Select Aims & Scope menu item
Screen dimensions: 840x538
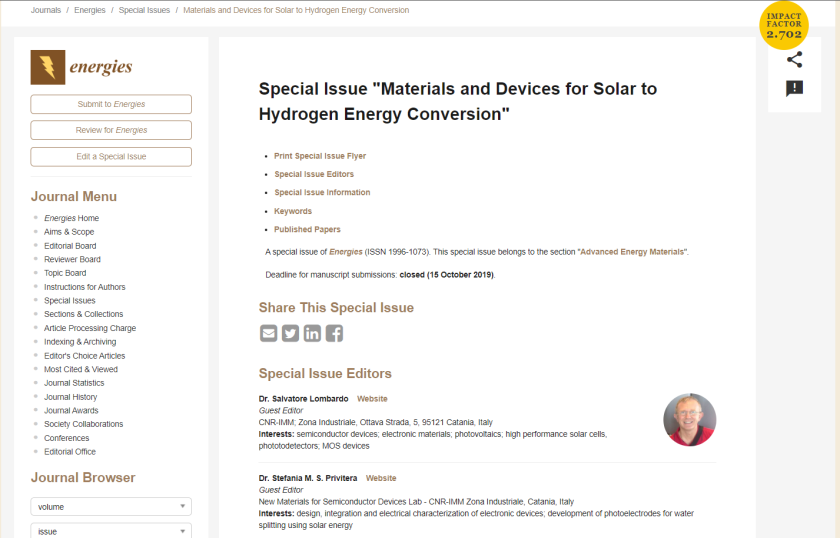[69, 232]
